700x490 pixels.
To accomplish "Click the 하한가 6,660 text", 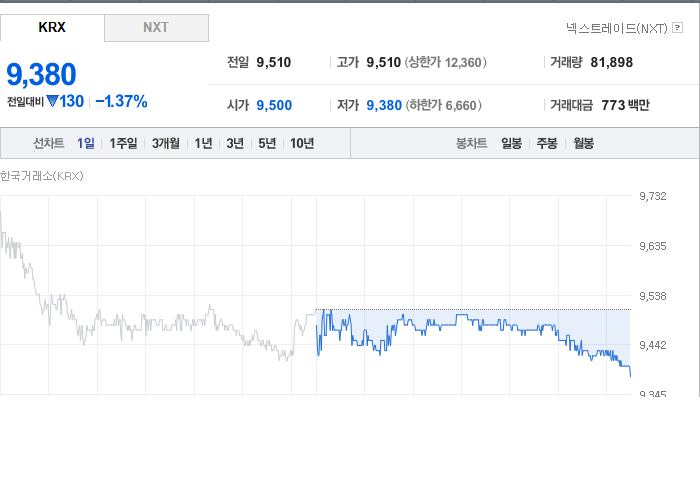I will pos(443,105).
